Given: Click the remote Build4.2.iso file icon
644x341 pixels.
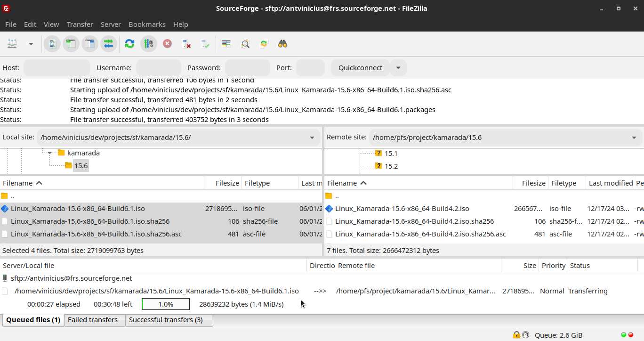Looking at the screenshot, I should 329,209.
